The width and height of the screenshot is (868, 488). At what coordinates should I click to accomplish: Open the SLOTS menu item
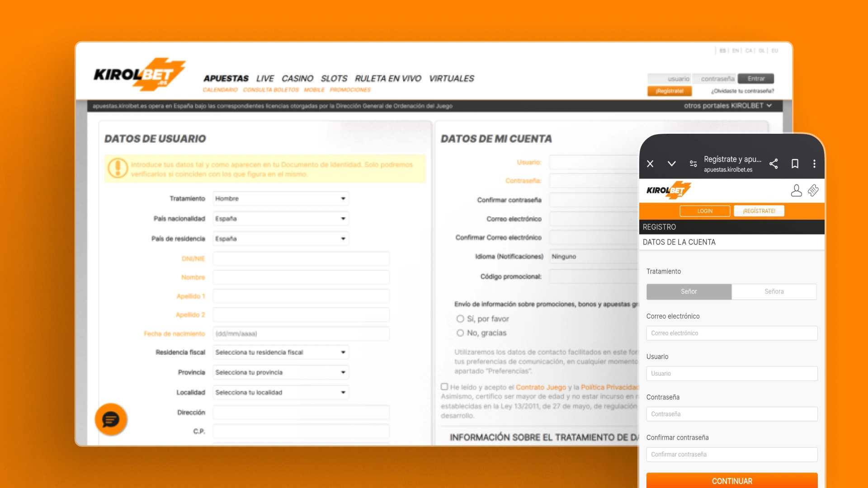334,78
